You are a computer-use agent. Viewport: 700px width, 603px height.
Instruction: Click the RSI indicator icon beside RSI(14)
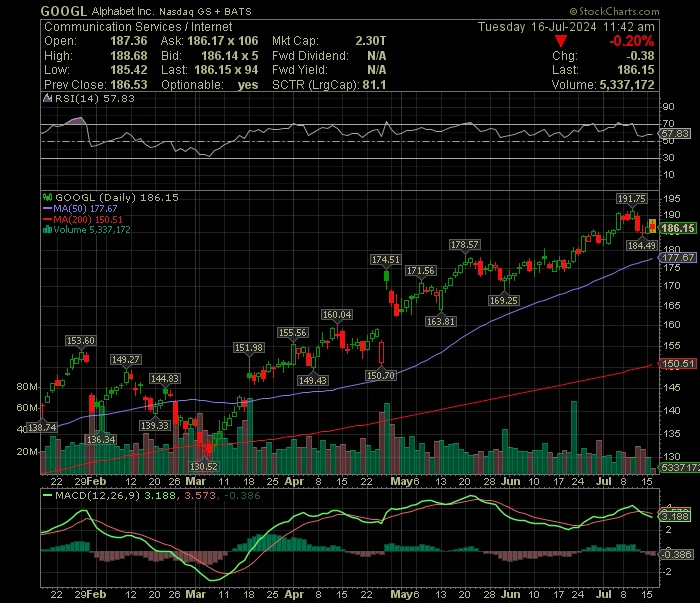coord(47,98)
